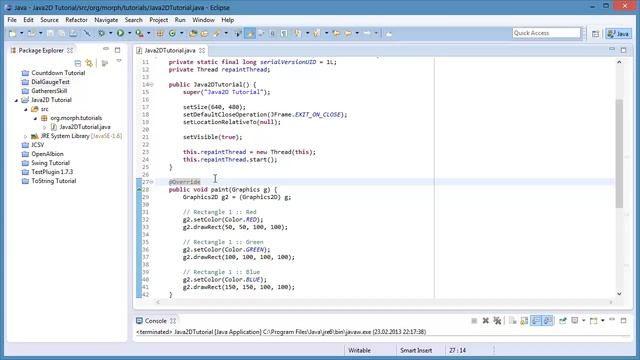This screenshot has width=640, height=360.
Task: Click the Next Annotation icon
Action: pyautogui.click(x=298, y=33)
